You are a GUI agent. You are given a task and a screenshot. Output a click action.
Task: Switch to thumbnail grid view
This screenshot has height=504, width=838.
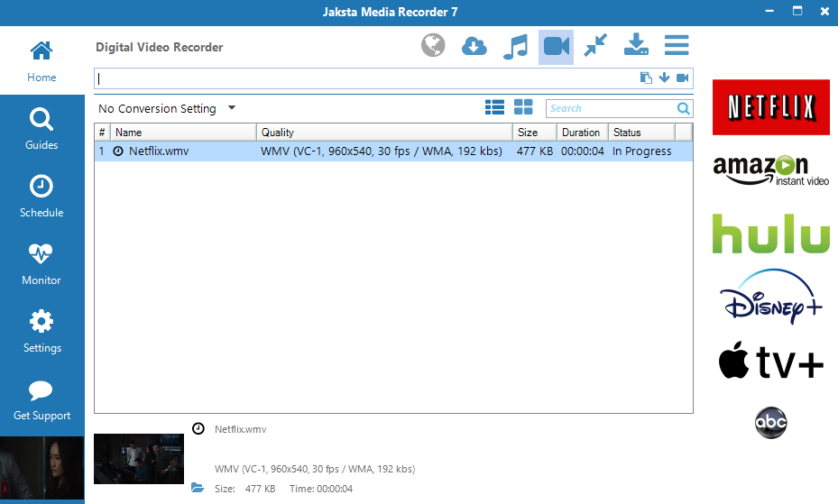523,107
